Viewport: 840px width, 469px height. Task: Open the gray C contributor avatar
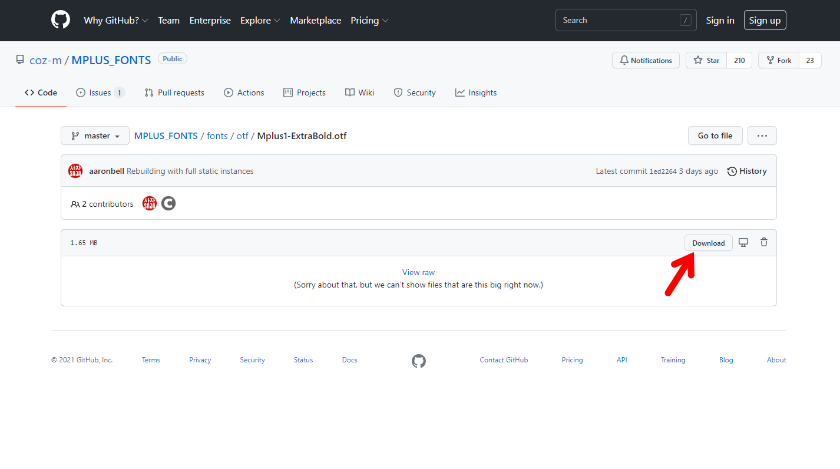(168, 203)
